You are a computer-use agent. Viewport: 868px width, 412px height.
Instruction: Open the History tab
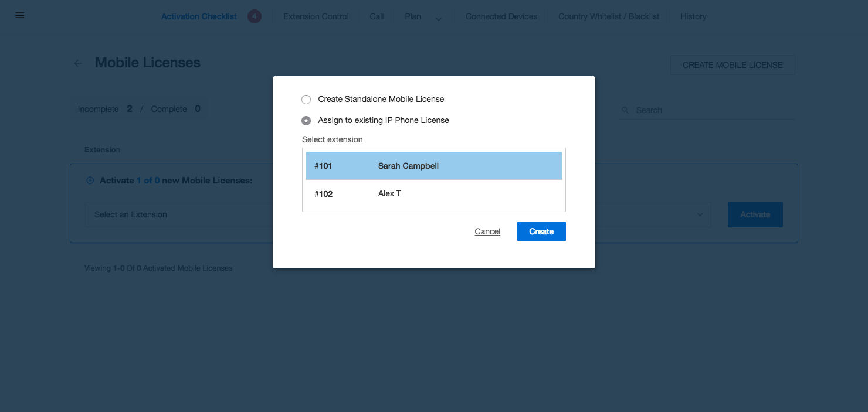(x=693, y=16)
